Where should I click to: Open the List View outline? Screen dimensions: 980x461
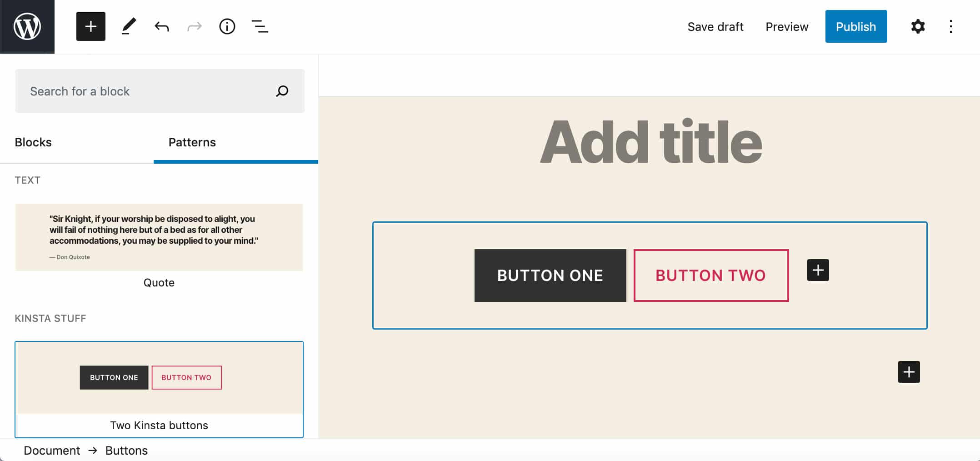260,26
